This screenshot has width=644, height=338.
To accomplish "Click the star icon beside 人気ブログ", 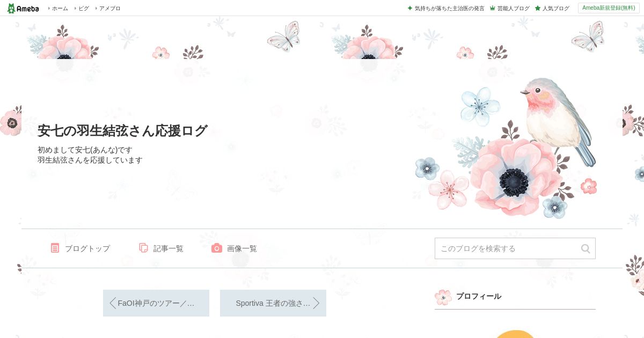I will [538, 8].
